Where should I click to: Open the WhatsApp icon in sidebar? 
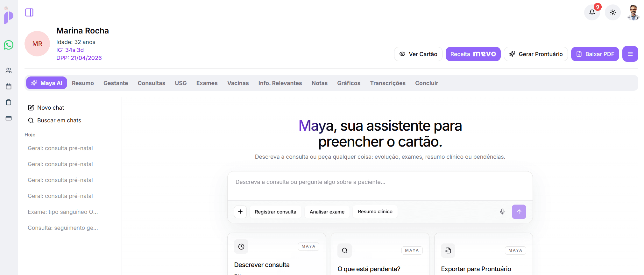[x=9, y=45]
